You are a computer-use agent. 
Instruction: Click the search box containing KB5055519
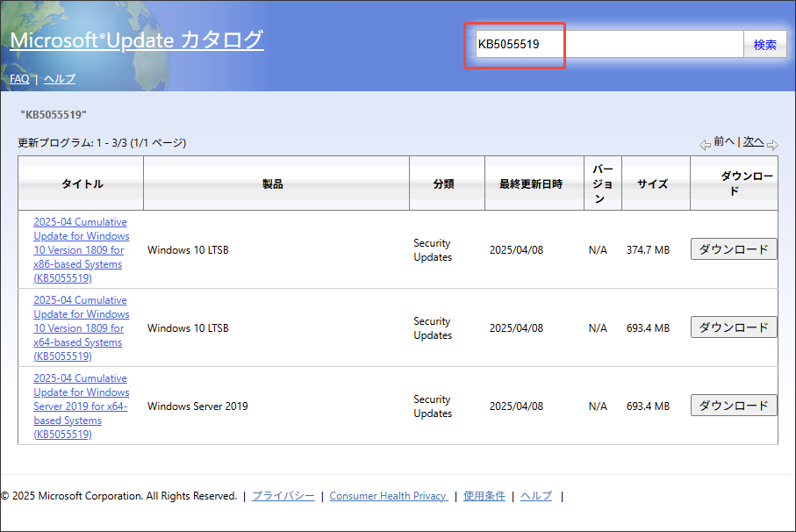(x=609, y=44)
